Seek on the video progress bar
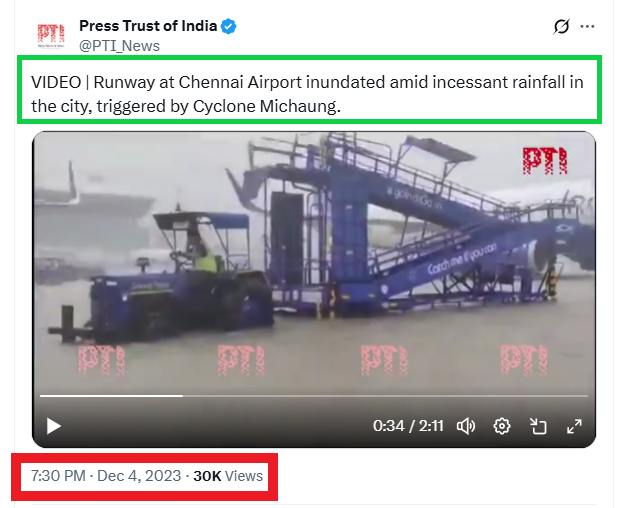 [x=314, y=396]
